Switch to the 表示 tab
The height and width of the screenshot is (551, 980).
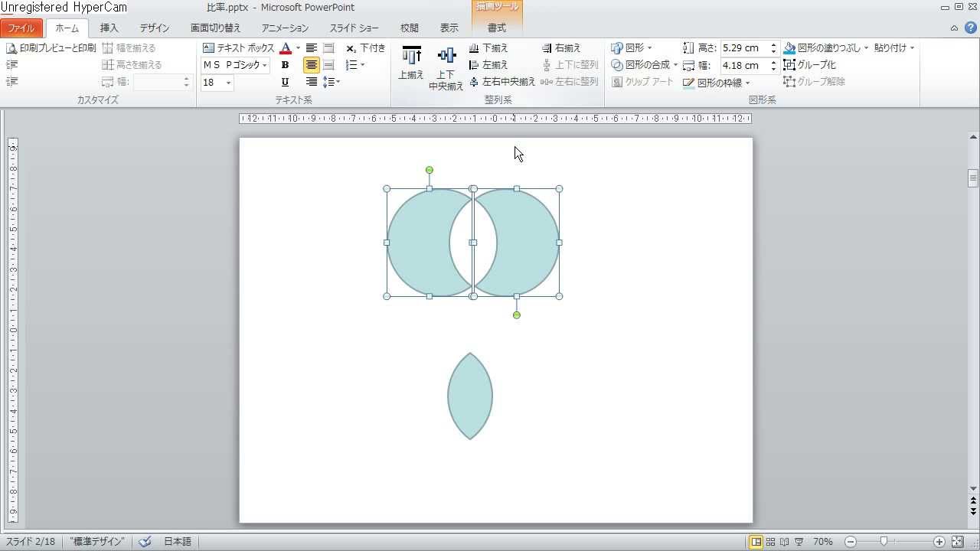click(x=449, y=28)
